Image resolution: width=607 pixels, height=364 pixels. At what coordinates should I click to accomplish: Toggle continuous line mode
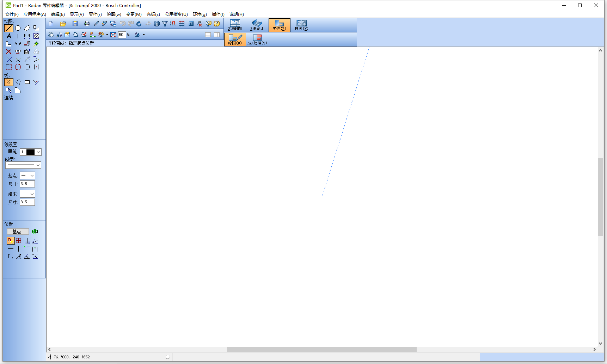tap(9, 82)
